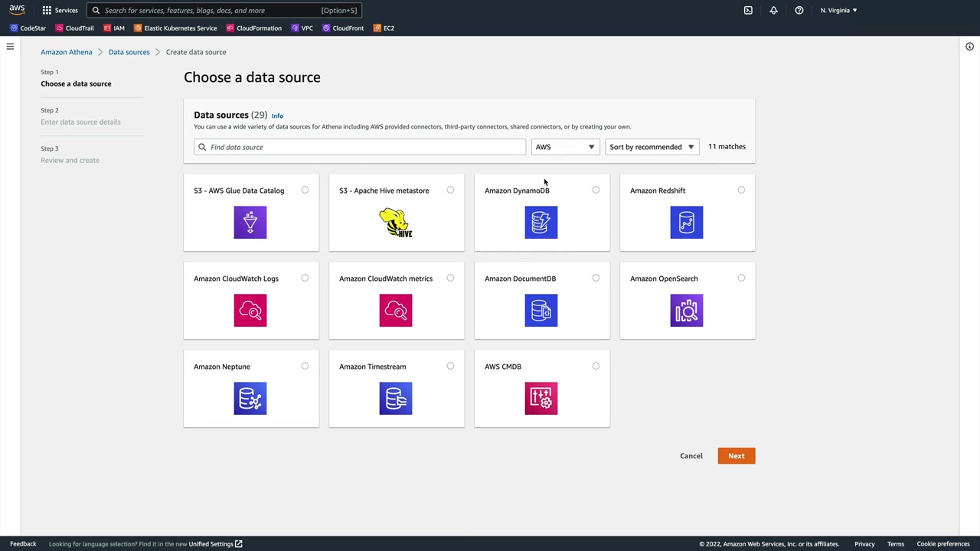Open the Info link next to Data sources

click(277, 116)
